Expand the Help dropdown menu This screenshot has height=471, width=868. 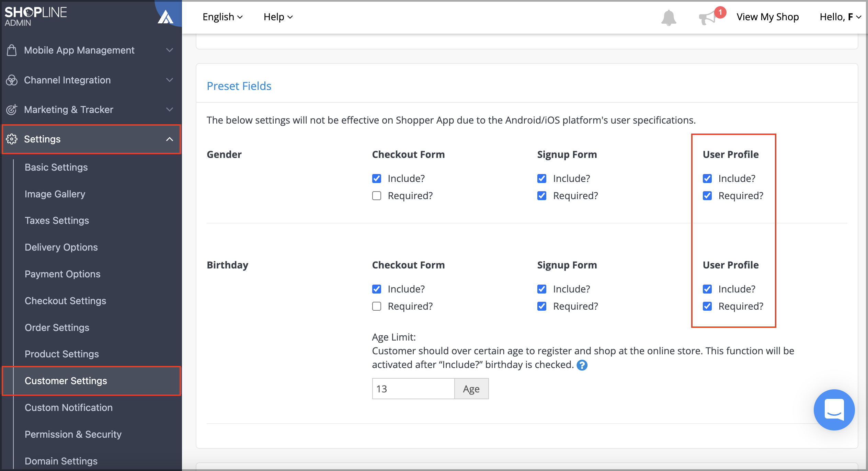[278, 17]
